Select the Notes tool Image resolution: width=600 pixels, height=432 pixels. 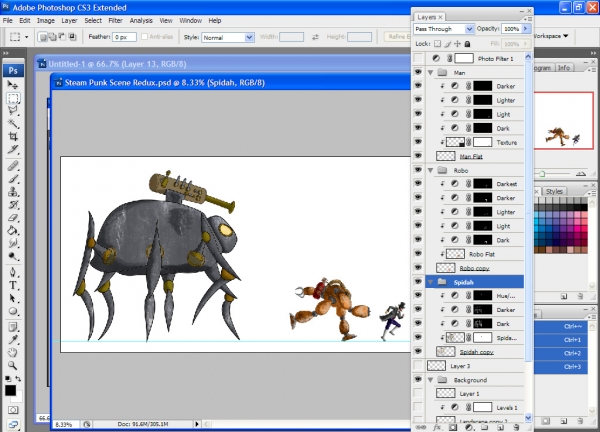(13, 327)
